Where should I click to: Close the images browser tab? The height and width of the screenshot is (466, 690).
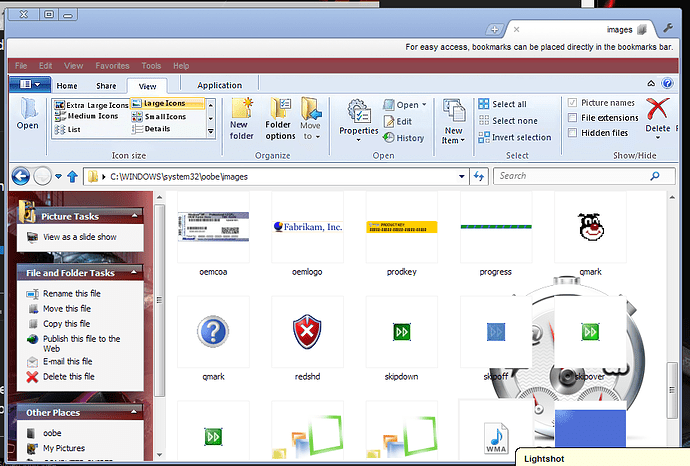517,29
